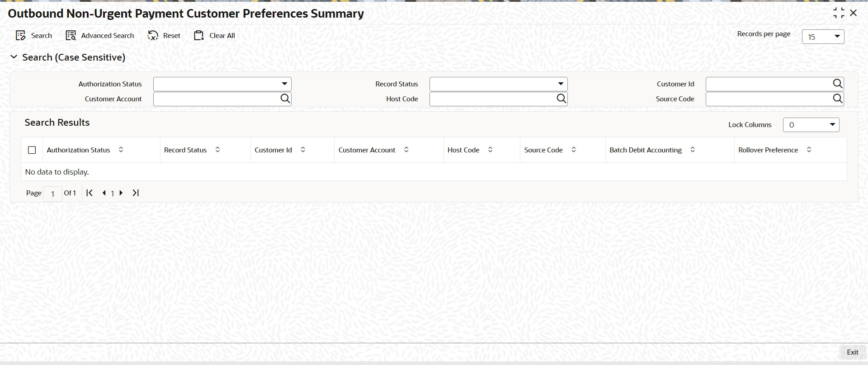Viewport: 868px width, 365px height.
Task: Go to last page of results
Action: (136, 193)
